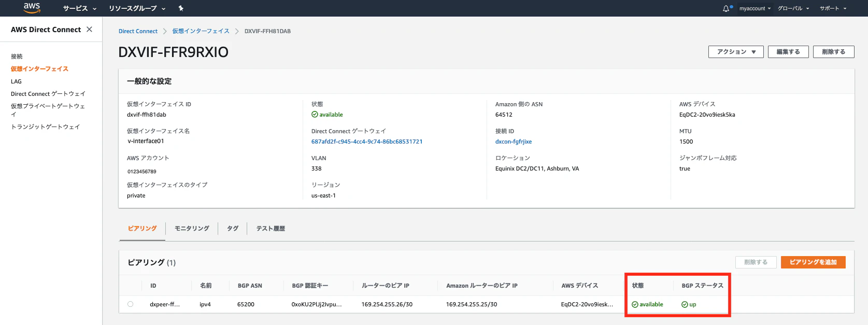The image size is (868, 325).
Task: Open 仮想インターフェイス breadcrumb link
Action: pyautogui.click(x=201, y=31)
